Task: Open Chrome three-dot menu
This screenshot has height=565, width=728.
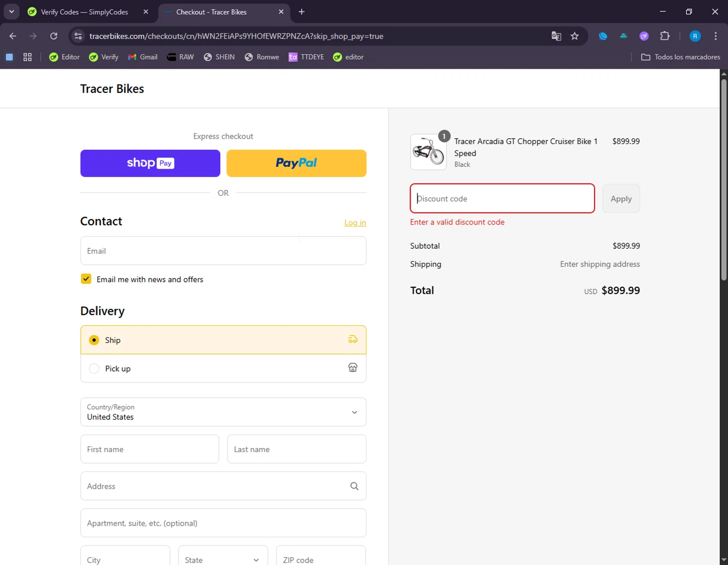Action: (715, 36)
